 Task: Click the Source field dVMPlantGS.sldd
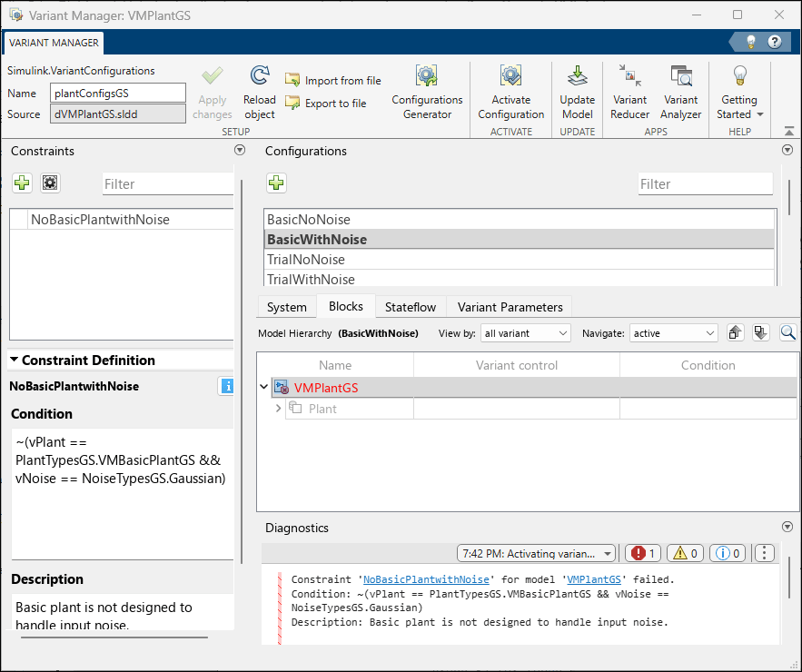pos(118,114)
